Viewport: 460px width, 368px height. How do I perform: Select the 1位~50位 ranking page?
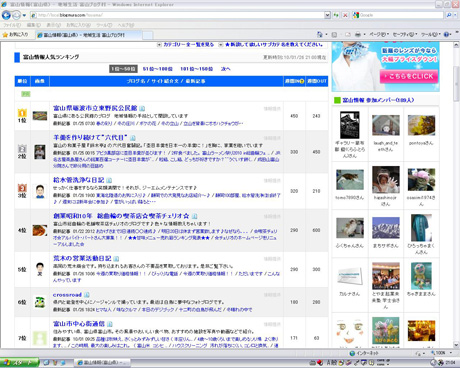[x=123, y=69]
